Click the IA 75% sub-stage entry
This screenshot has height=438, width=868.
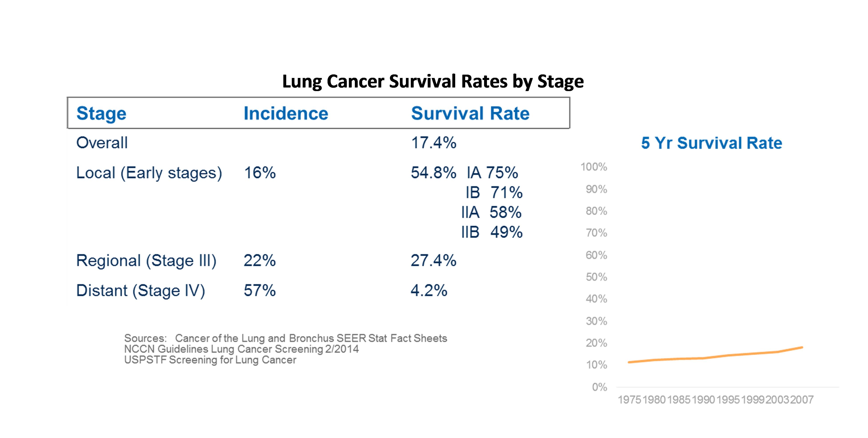tap(492, 173)
